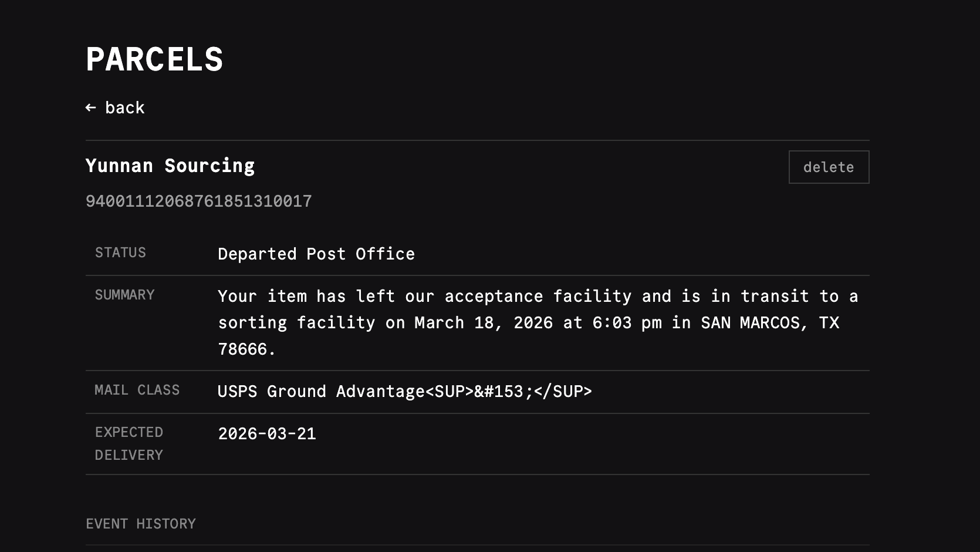Go back using the back link
980x552 pixels.
124,107
